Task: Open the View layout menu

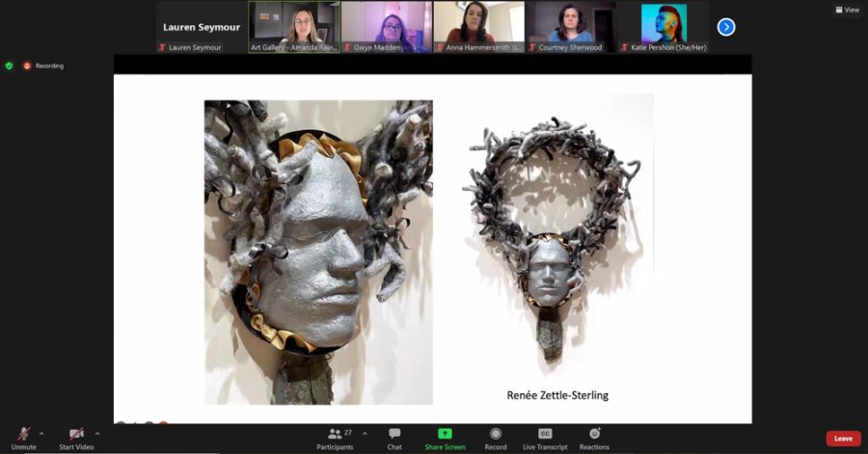Action: click(848, 10)
